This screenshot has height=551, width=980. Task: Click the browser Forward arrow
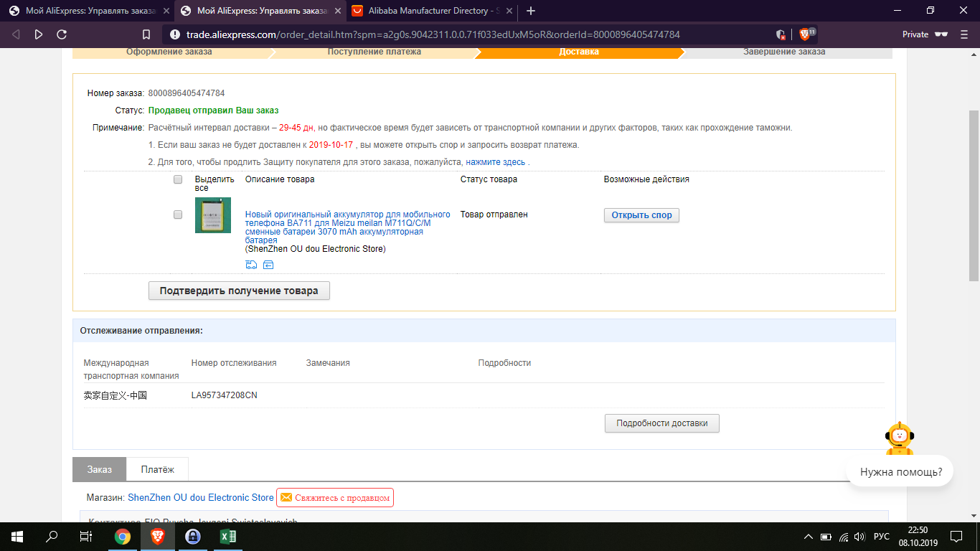[39, 34]
